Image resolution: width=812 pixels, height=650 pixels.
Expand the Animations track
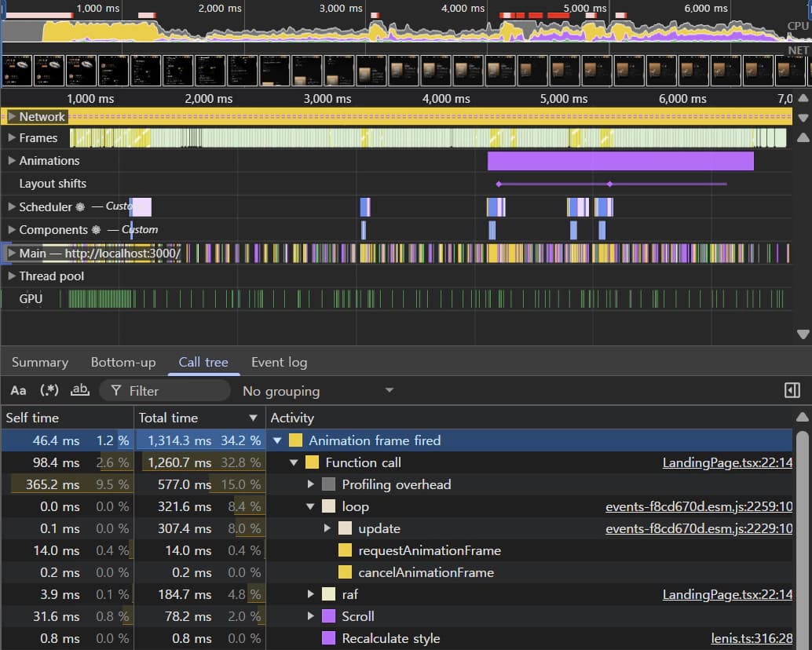[11, 161]
